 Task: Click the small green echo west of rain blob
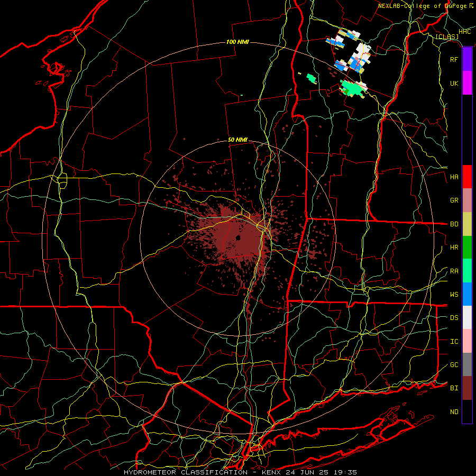(311, 78)
